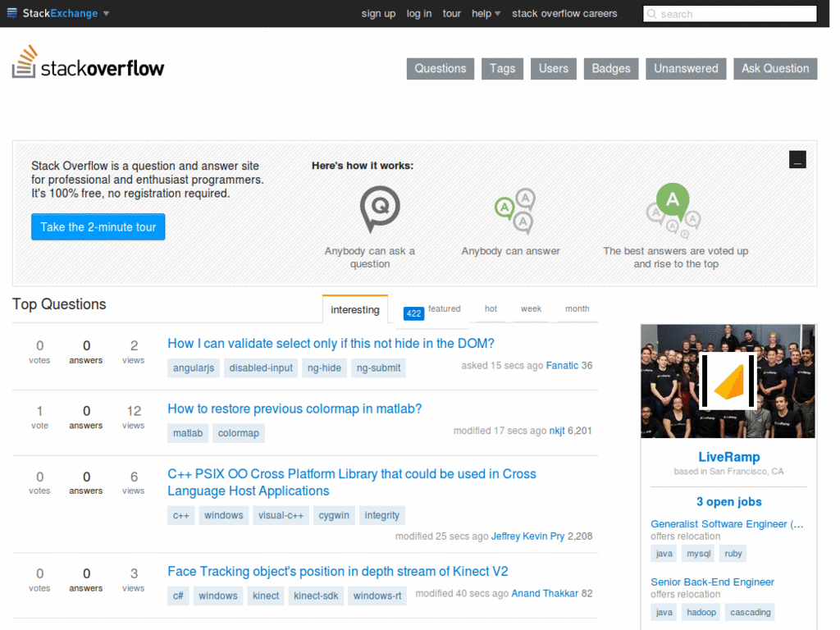Navigate to Unanswered questions
This screenshot has height=630, width=840.
click(686, 68)
